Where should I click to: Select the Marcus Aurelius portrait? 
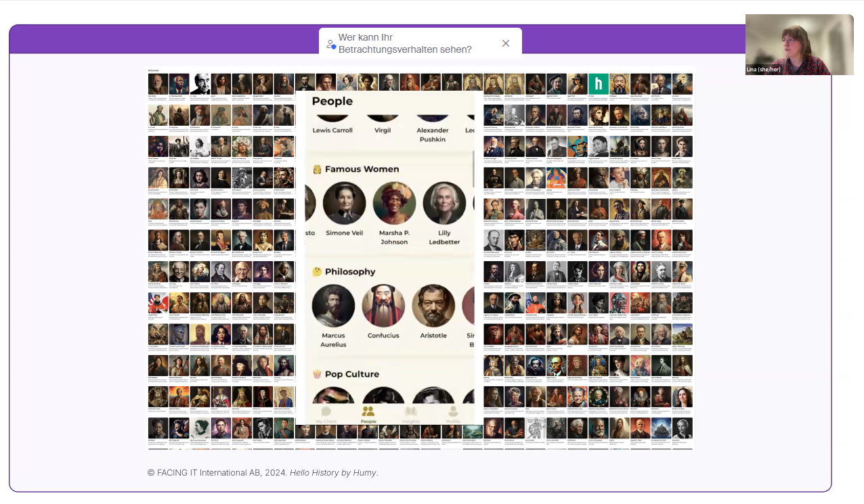333,306
